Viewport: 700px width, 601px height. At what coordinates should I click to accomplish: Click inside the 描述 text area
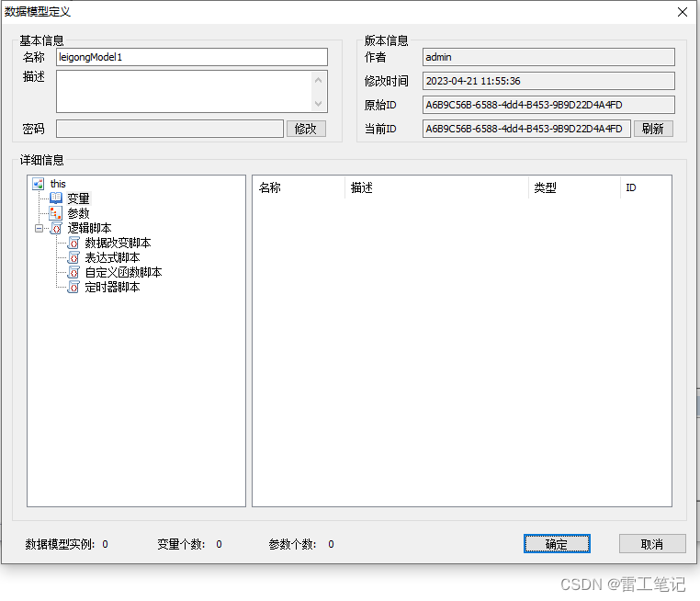(184, 91)
